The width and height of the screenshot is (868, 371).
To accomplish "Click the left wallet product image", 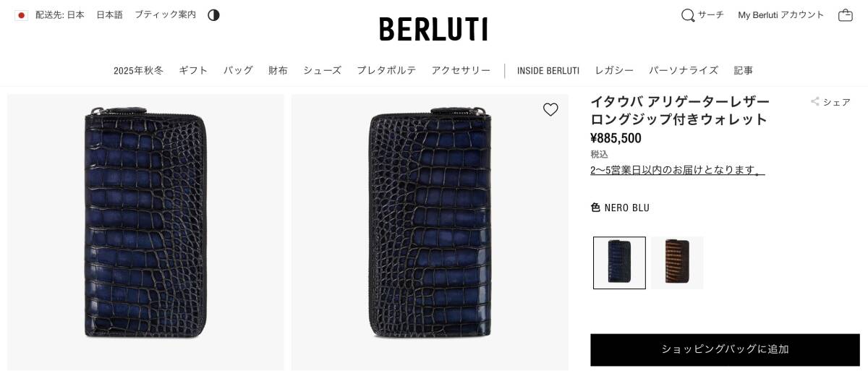I will tap(145, 232).
